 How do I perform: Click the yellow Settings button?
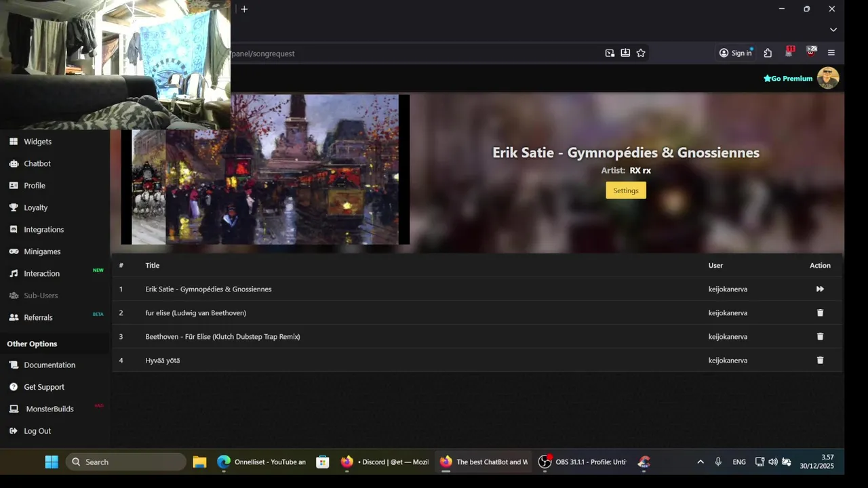click(x=626, y=190)
